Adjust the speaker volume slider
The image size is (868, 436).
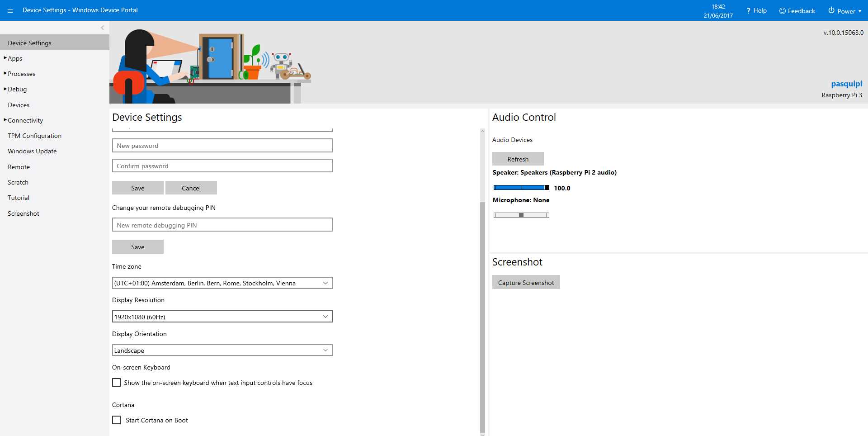pos(521,188)
